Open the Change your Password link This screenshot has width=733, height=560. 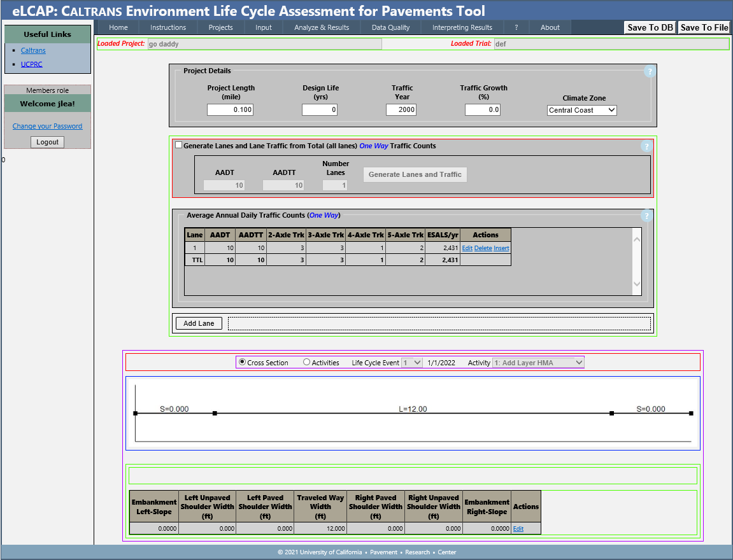47,126
